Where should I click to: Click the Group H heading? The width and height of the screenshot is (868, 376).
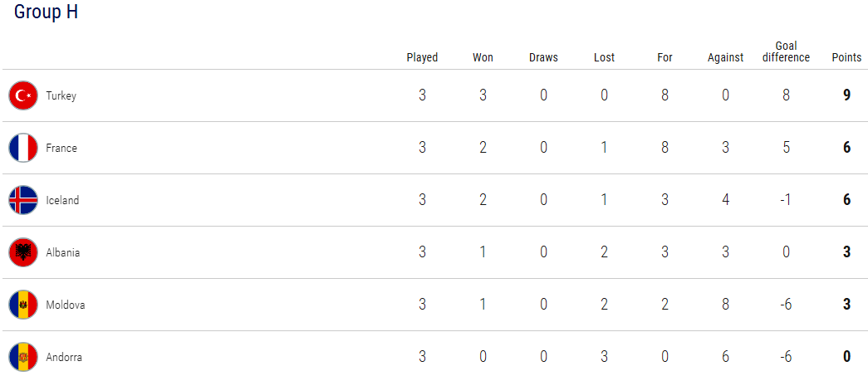click(x=46, y=11)
